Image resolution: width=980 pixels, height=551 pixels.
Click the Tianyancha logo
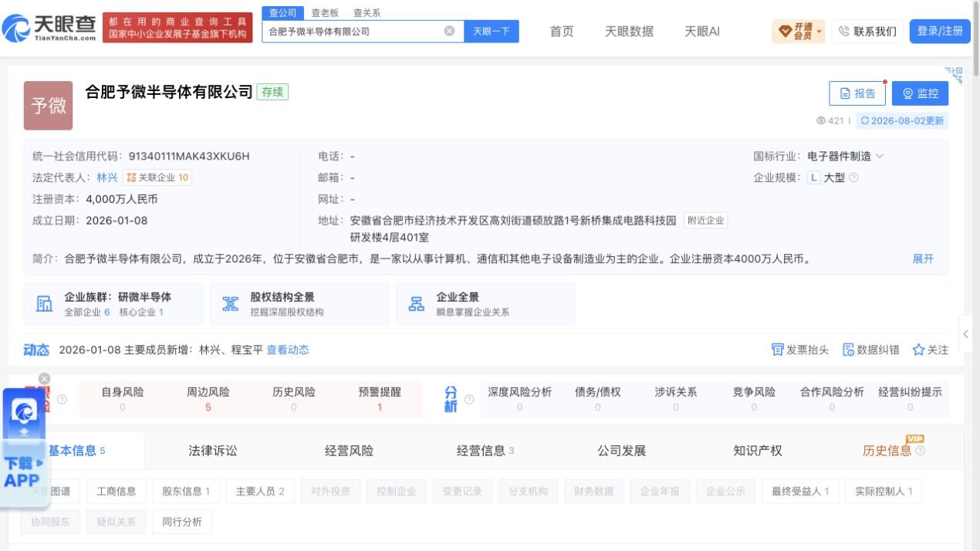coord(49,29)
